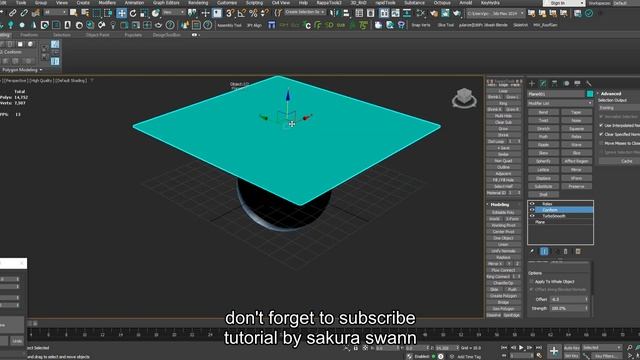Viewport: 640px width, 360px height.
Task: Open the reference coordinate system dropdown
Action: (173, 13)
